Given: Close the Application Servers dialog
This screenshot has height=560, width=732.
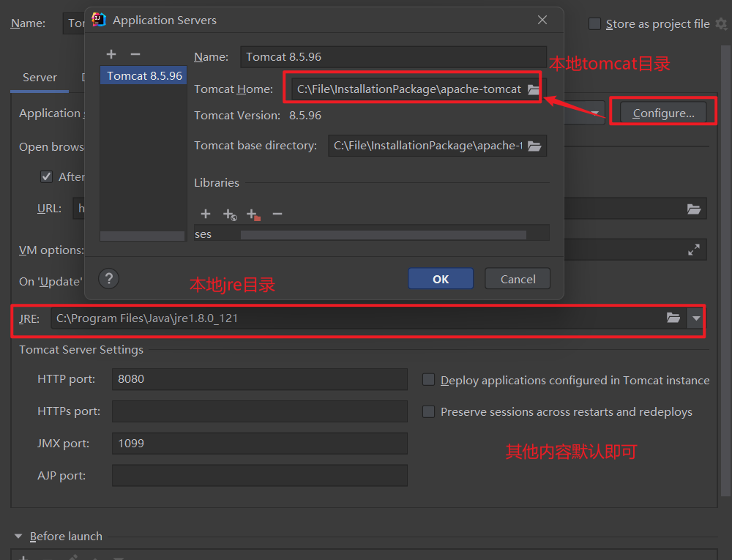Looking at the screenshot, I should (542, 20).
